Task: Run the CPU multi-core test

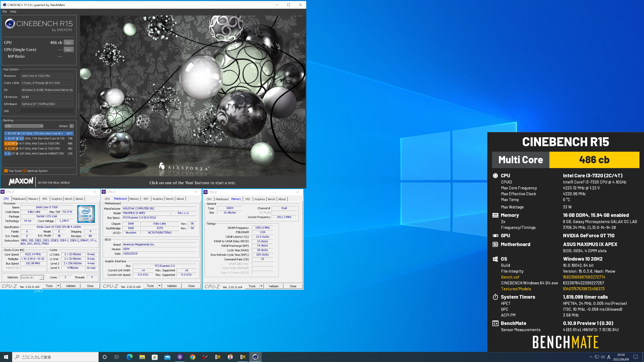Action: pyautogui.click(x=69, y=42)
